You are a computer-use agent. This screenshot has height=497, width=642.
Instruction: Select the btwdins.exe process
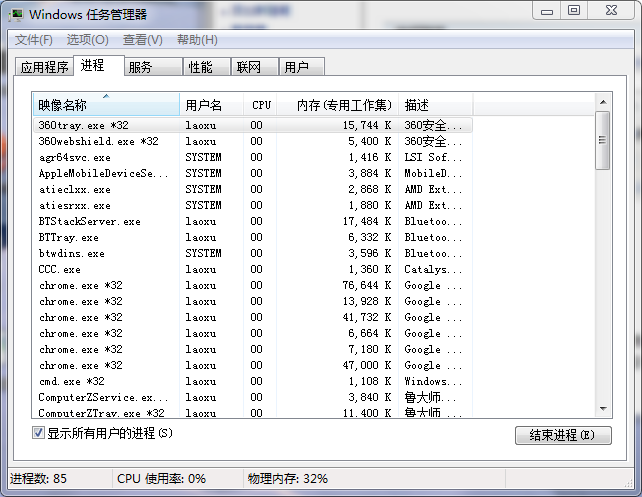point(253,253)
